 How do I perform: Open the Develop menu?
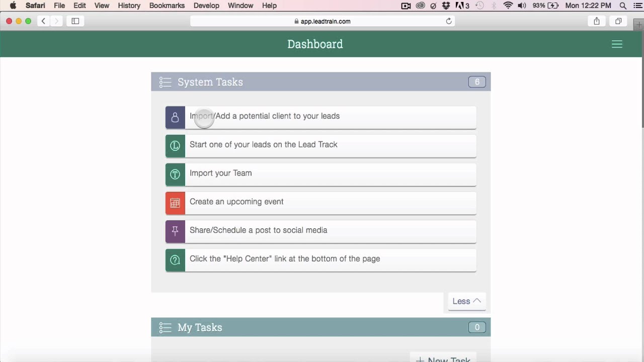coord(206,6)
